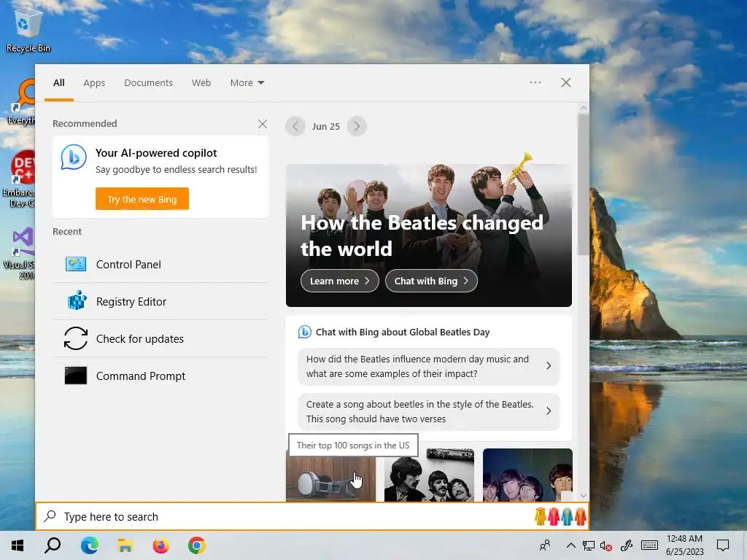Click Chat with Bing on Beatles banner
The height and width of the screenshot is (560, 747).
(x=431, y=281)
